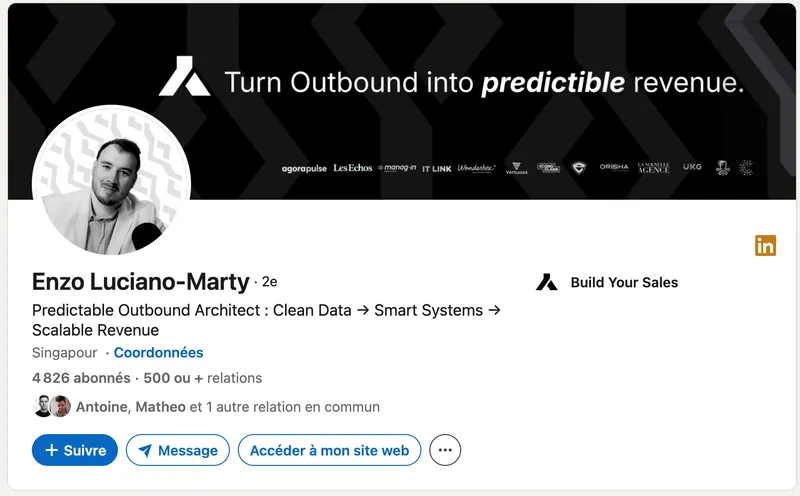Open the Coordonnées contact info link
800x496 pixels.
click(x=158, y=353)
